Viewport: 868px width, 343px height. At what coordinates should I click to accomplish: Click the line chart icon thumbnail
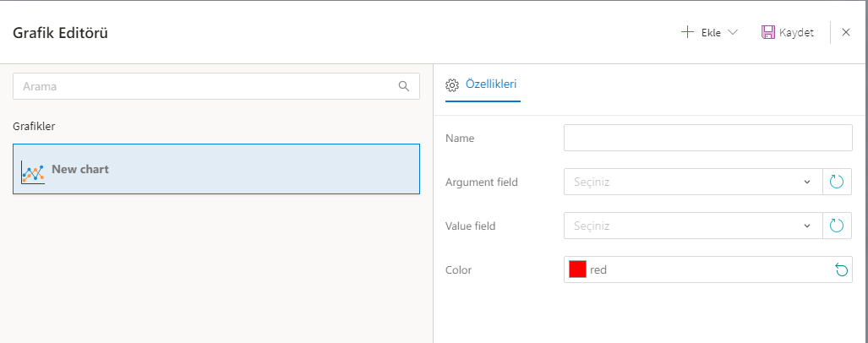(x=33, y=172)
